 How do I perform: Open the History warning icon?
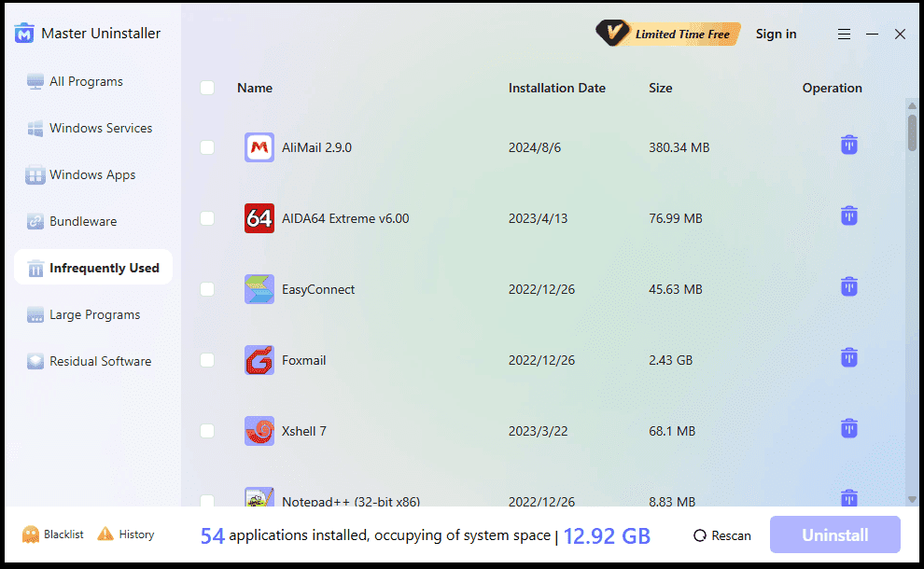click(105, 534)
